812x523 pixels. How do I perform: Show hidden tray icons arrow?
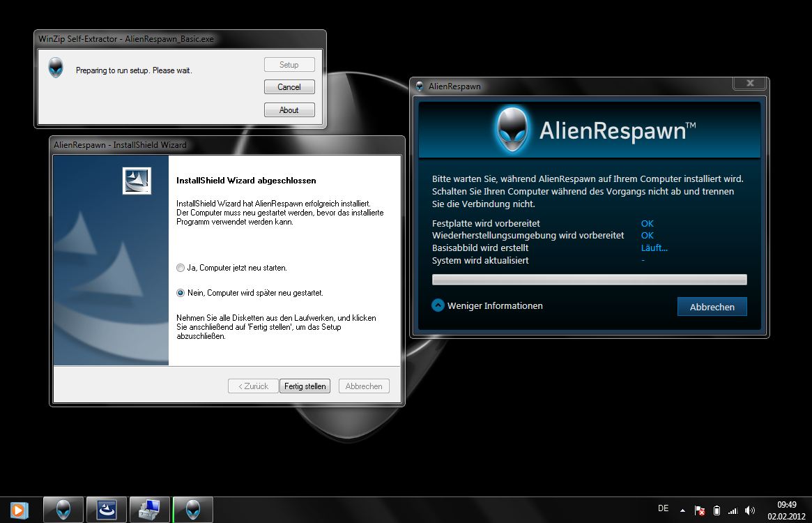click(682, 510)
